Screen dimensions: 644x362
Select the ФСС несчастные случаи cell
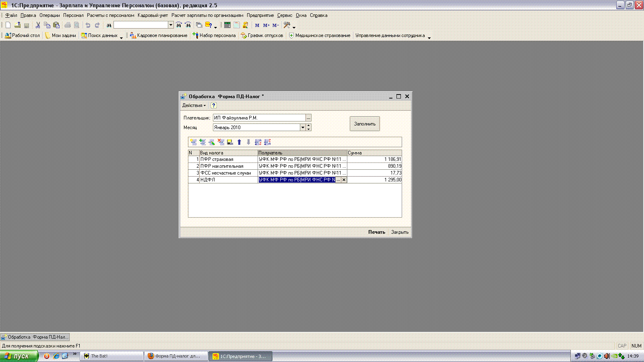click(228, 173)
